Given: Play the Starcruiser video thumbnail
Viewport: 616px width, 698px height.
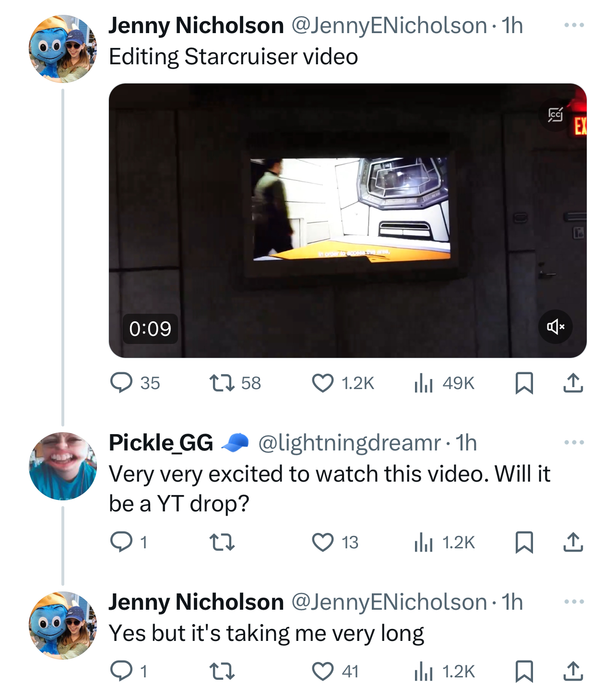Looking at the screenshot, I should tap(348, 221).
